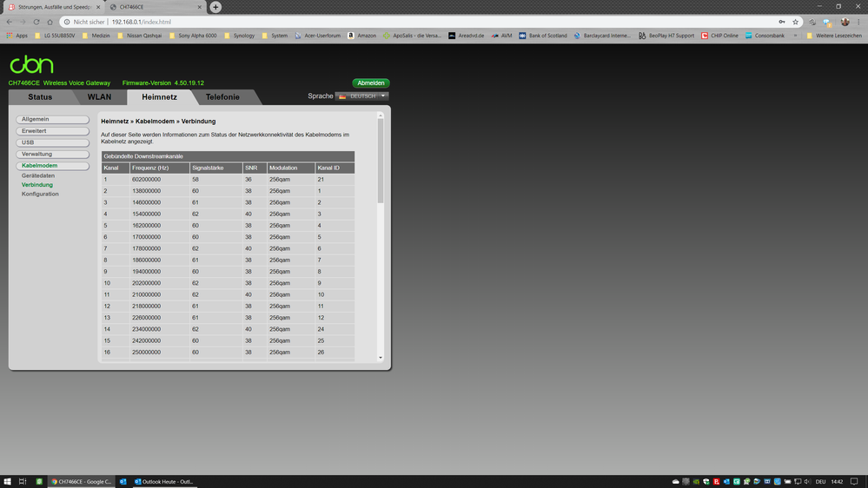
Task: Click the content panel scrollbar thumb
Action: point(381,161)
